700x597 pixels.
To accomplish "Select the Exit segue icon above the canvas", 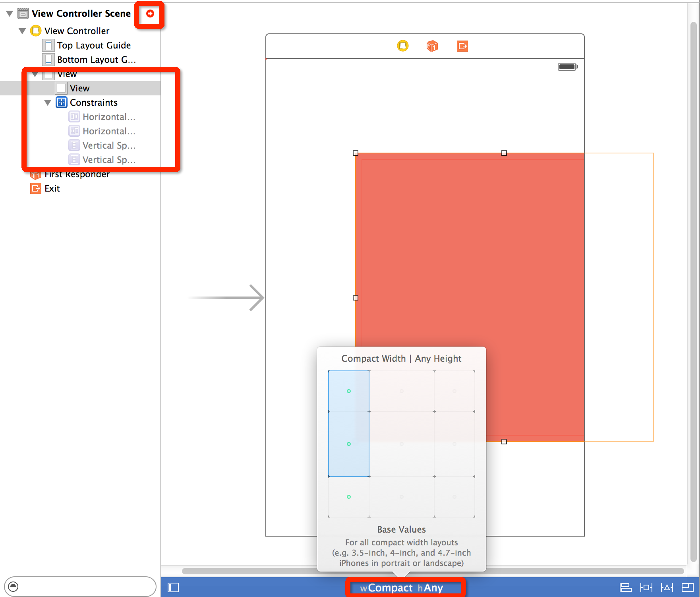I will tap(462, 46).
